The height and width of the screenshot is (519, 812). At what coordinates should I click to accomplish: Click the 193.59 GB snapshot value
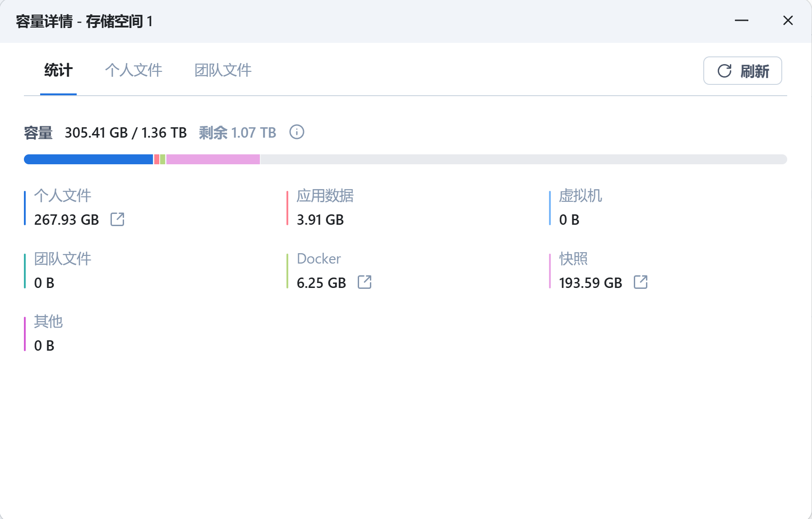pos(591,283)
